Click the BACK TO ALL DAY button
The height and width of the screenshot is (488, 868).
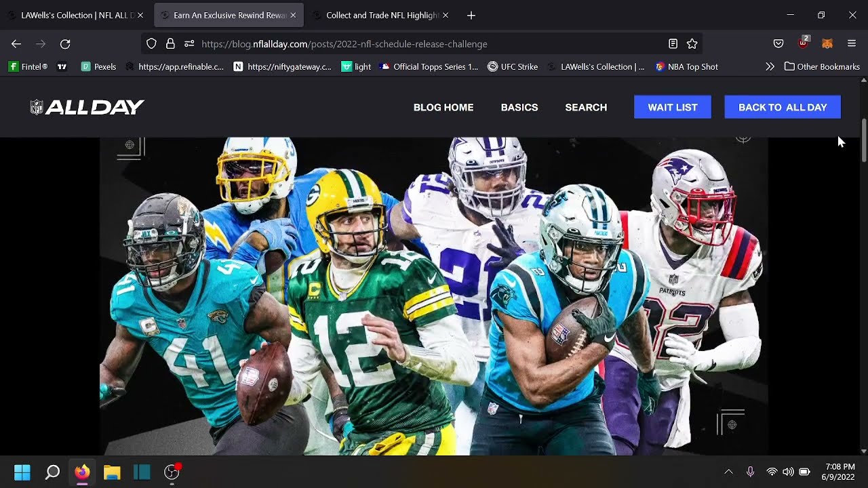[x=783, y=107]
